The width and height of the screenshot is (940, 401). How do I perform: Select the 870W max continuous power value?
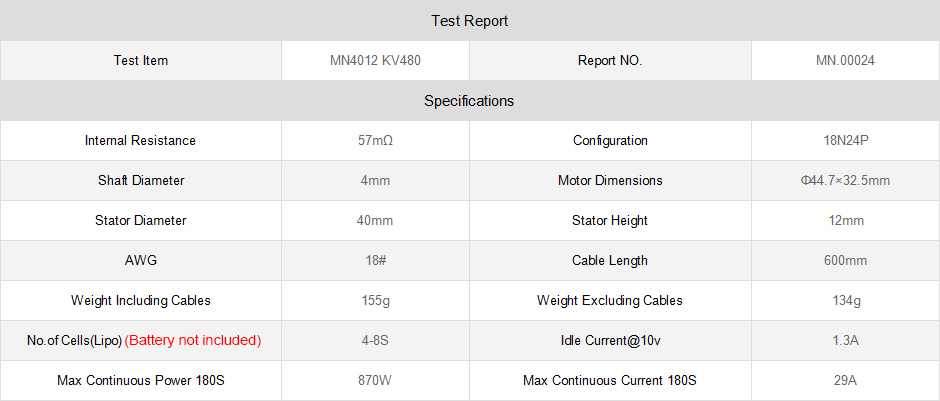tap(375, 381)
